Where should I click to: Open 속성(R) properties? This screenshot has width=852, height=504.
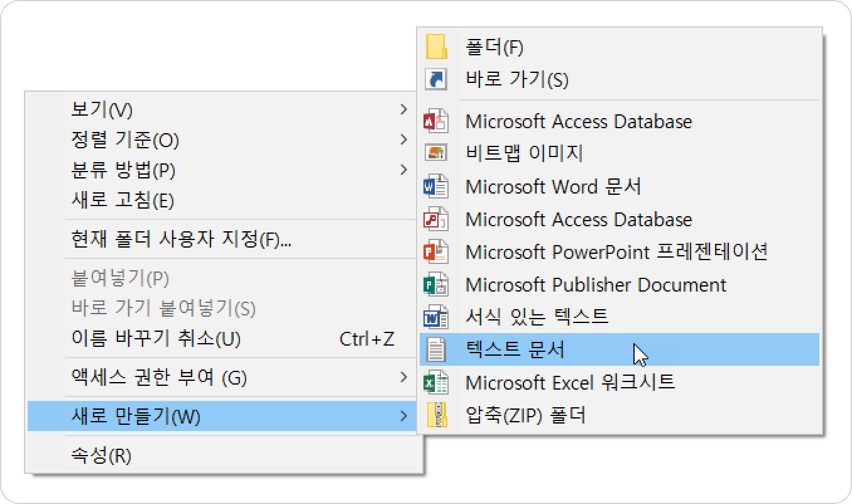point(224,456)
